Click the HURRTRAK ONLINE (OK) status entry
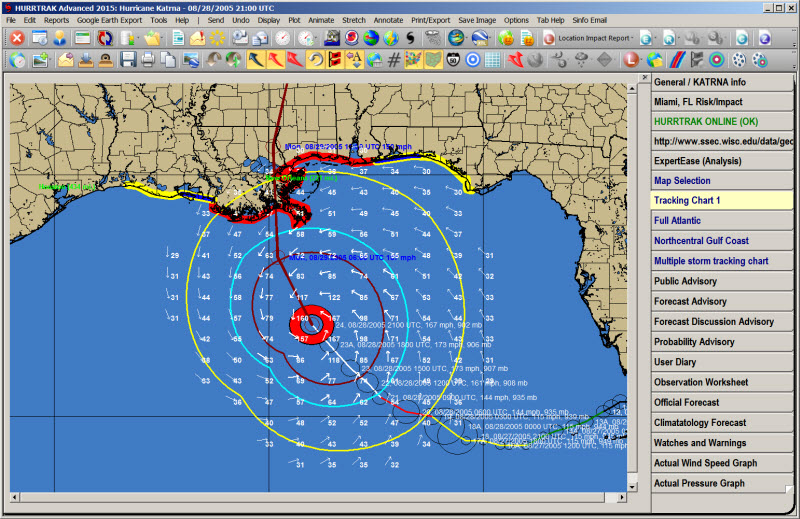Screen dimensions: 800x519 (x=708, y=121)
